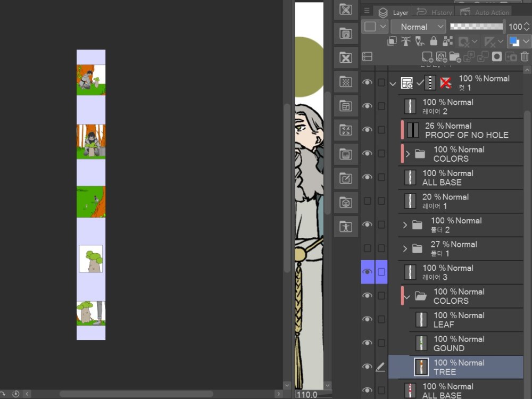Click the enable mask icon
Viewport: 532px width, 399px height.
(x=463, y=41)
